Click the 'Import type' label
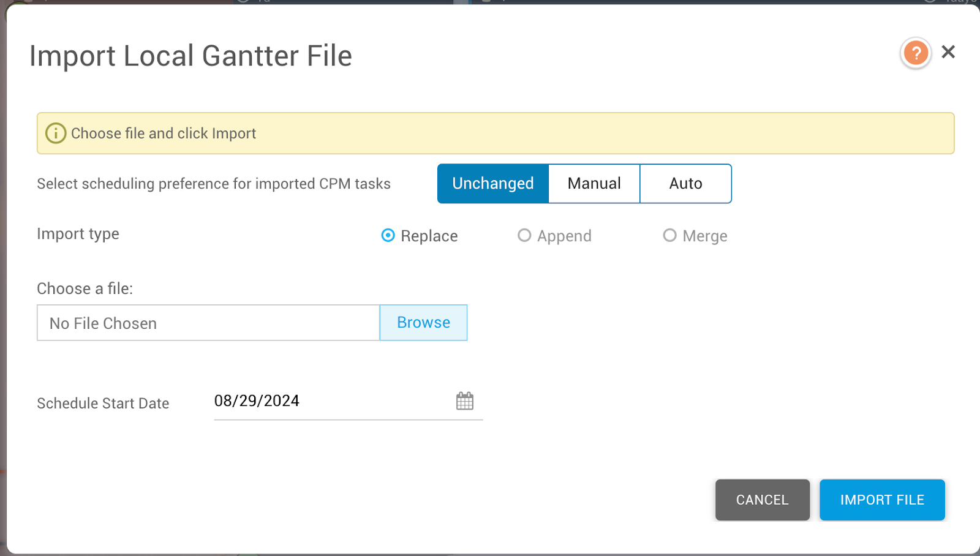Screen dimensions: 980x556 [78, 234]
